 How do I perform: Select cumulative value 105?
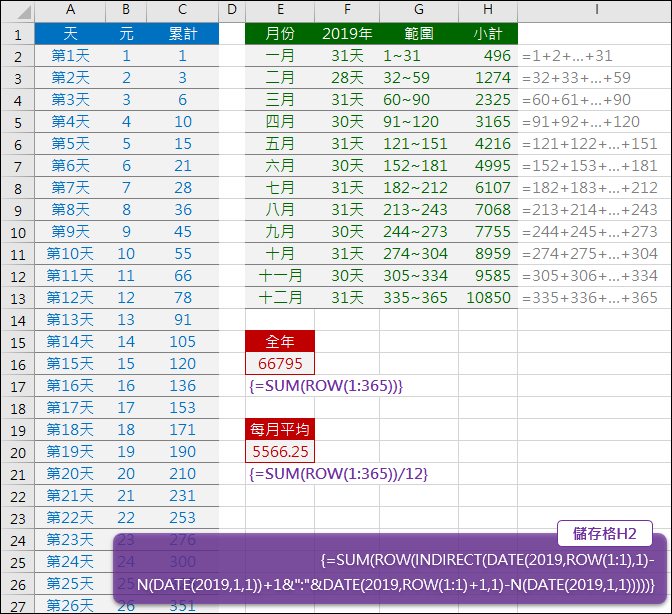point(183,341)
